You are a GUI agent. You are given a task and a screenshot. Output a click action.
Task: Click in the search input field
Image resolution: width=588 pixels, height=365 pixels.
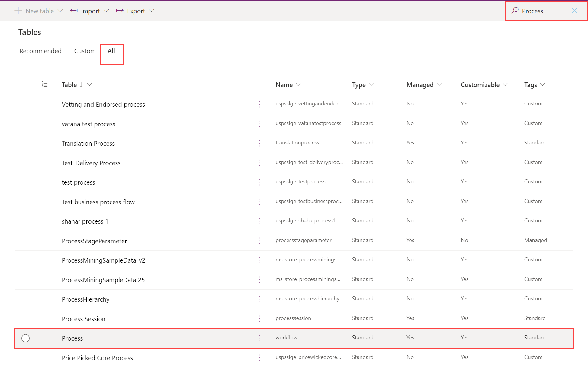(542, 11)
